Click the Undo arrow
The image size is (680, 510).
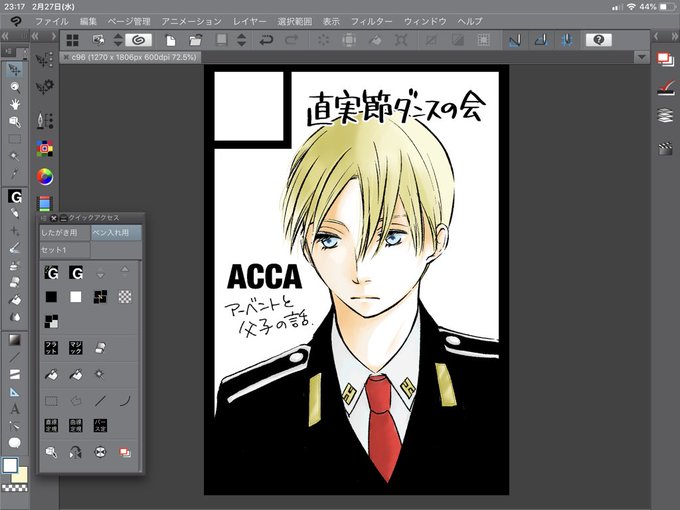(266, 40)
